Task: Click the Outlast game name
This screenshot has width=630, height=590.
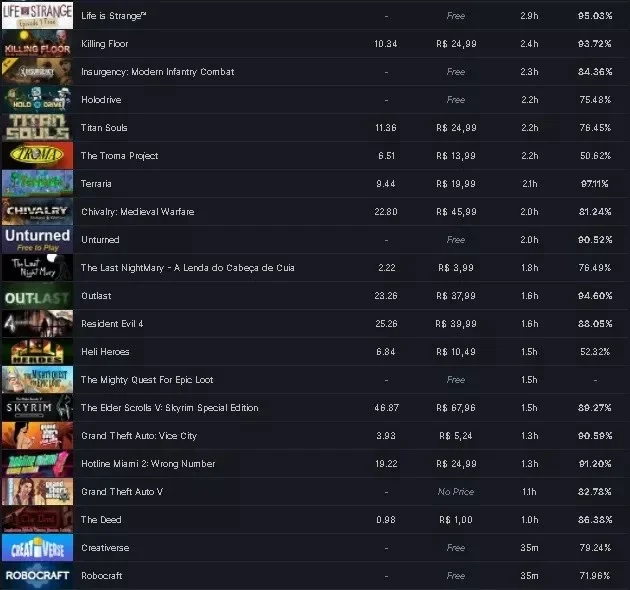Action: click(96, 295)
